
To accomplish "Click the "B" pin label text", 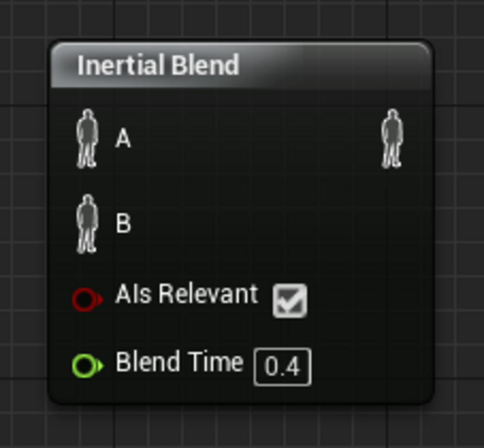I will [123, 224].
